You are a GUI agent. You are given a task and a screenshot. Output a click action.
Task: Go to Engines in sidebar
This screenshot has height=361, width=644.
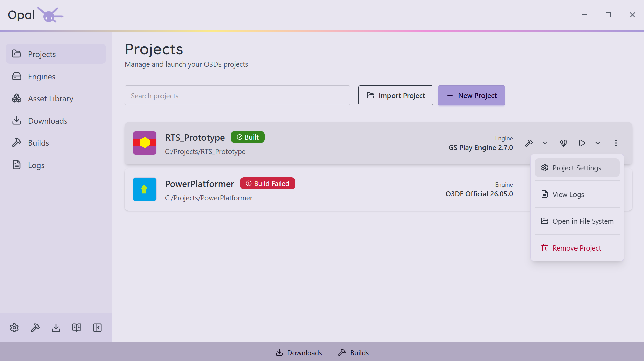click(56, 76)
